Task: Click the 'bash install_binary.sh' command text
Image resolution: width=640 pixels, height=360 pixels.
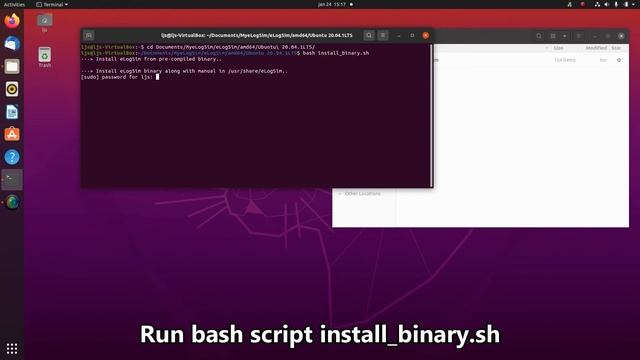Action: [x=336, y=53]
